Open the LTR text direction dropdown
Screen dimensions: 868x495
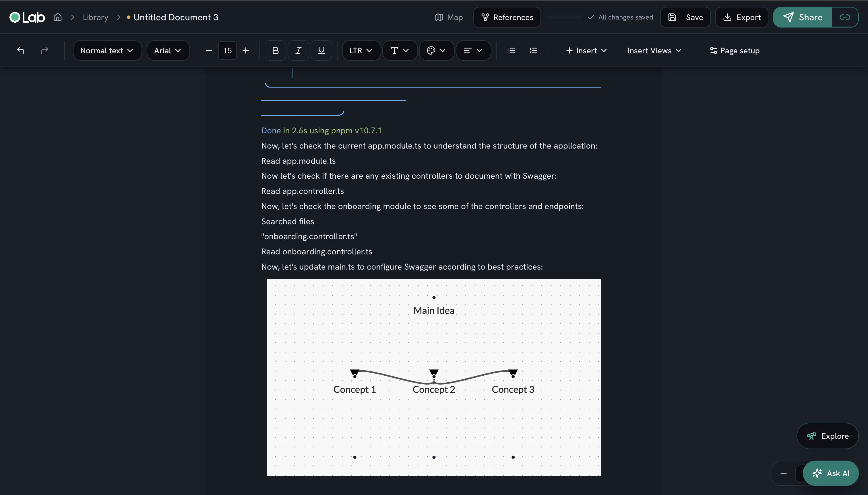[x=361, y=51]
